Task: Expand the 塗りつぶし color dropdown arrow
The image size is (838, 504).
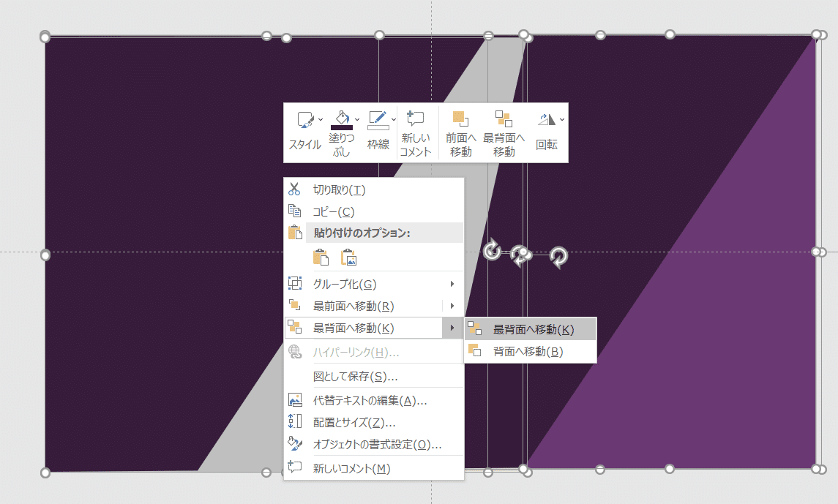Action: pos(357,119)
